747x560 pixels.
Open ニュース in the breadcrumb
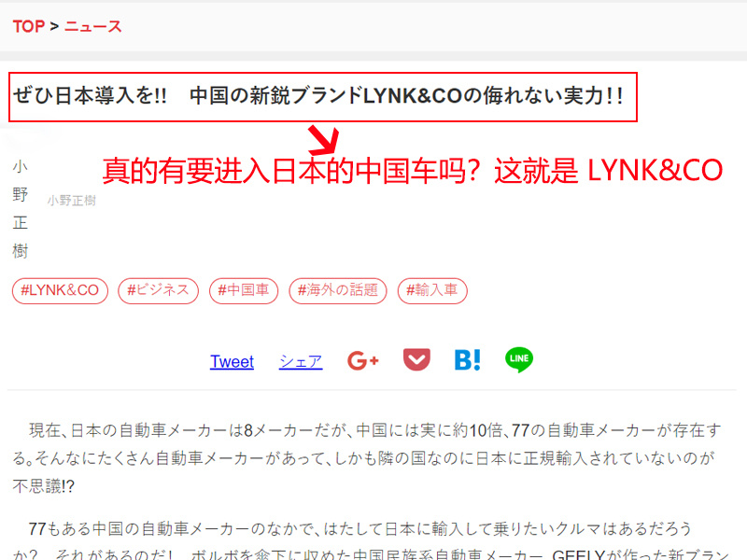pos(93,26)
